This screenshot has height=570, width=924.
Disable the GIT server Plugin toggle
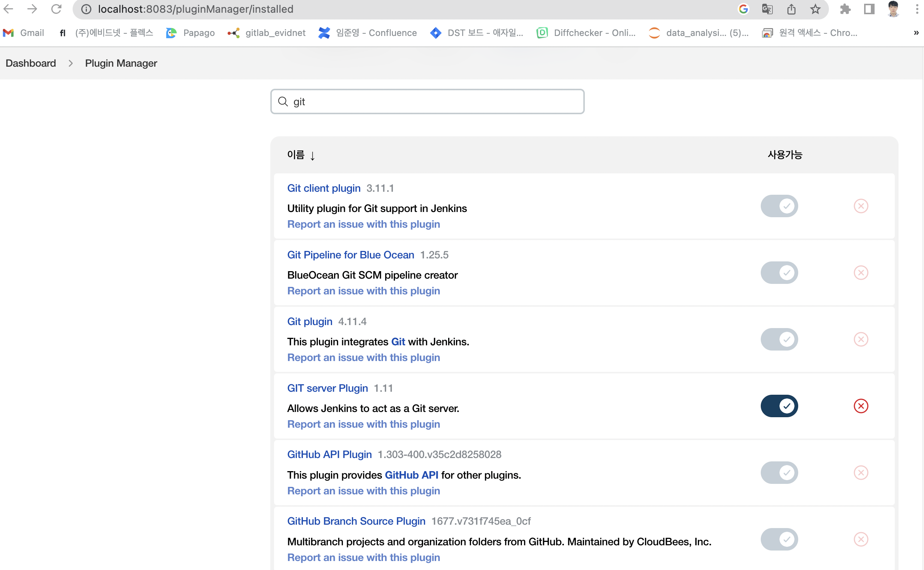[x=779, y=406]
